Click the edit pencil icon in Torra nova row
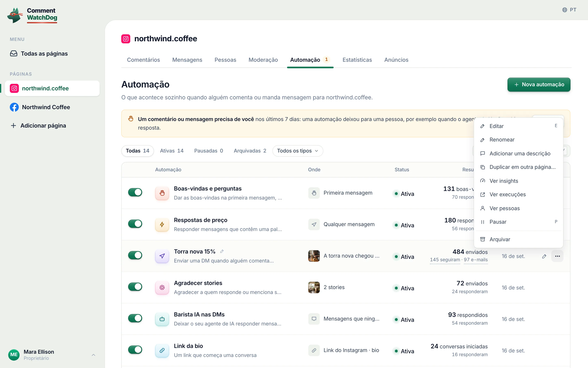588x368 pixels. click(x=544, y=256)
